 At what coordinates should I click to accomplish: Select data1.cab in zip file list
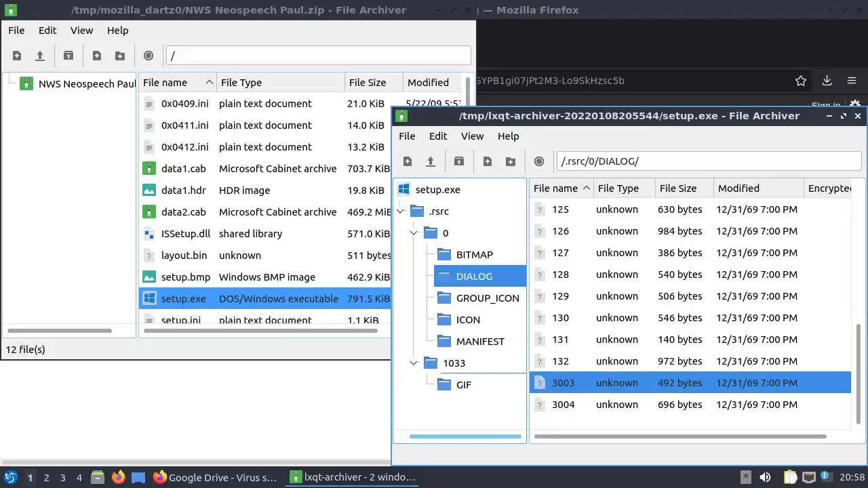pos(264,169)
